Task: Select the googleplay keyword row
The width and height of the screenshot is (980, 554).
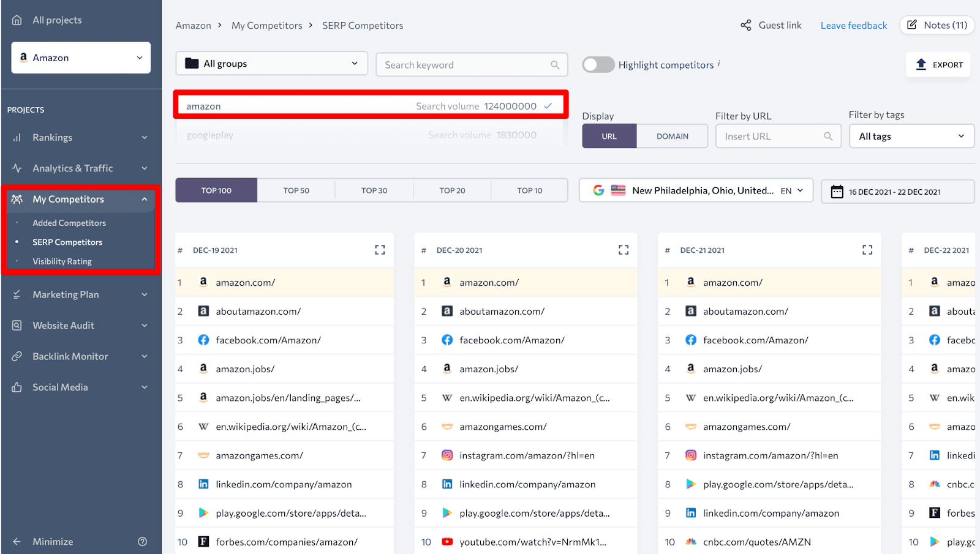Action: [370, 135]
